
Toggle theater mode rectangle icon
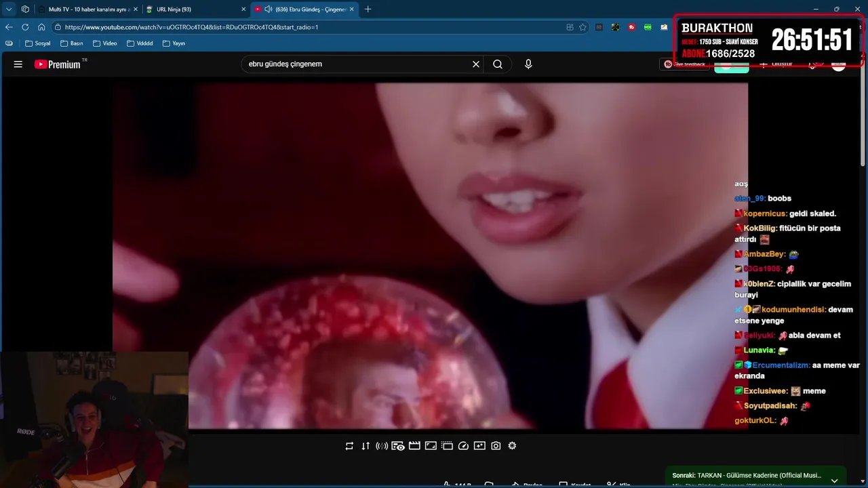click(x=431, y=446)
